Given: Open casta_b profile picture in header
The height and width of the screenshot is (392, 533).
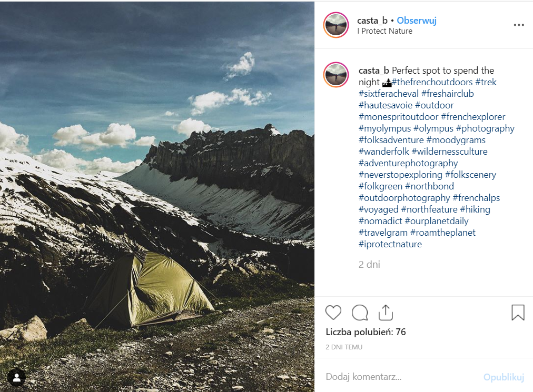Looking at the screenshot, I should click(x=336, y=25).
